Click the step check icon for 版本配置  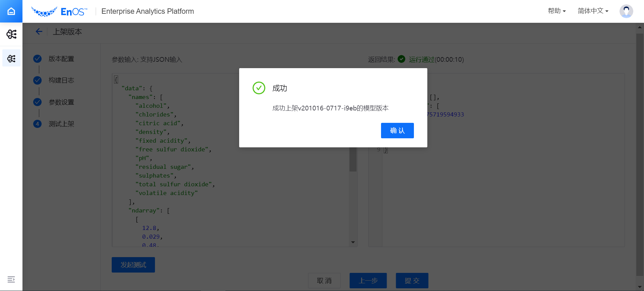pos(37,59)
